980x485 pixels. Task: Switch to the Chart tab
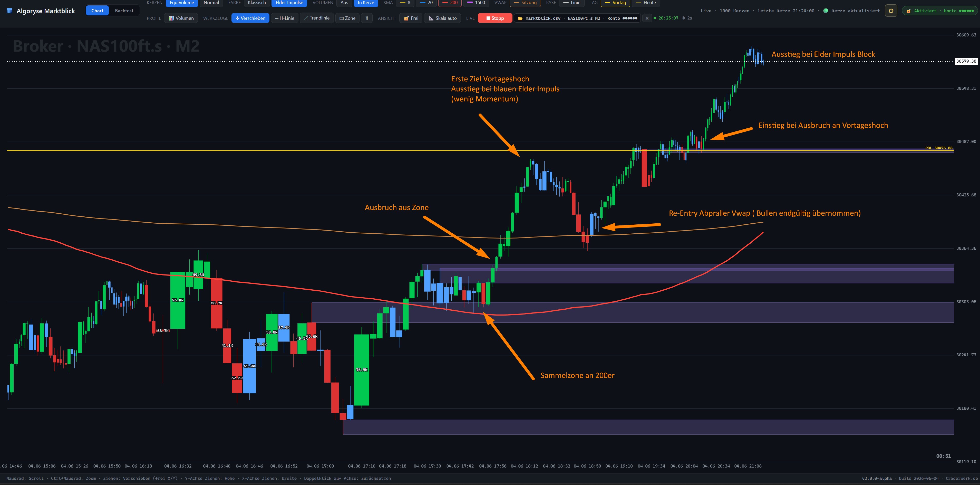click(98, 11)
